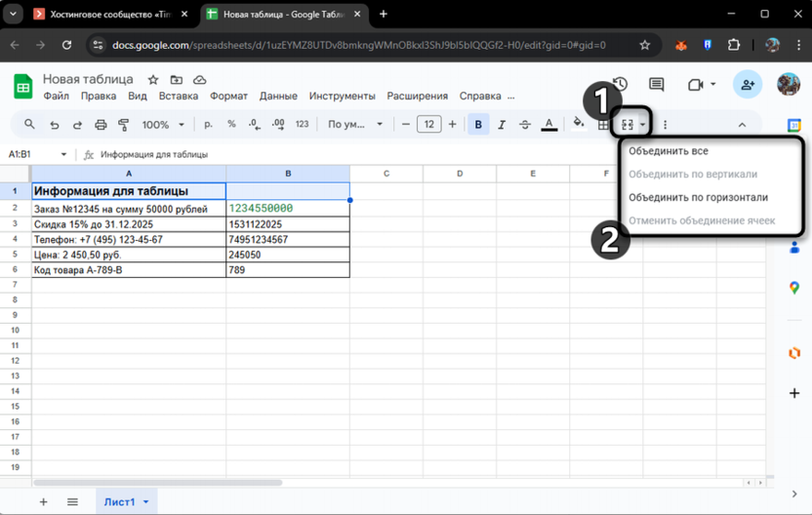Open the search magnifier in toolbar
This screenshot has height=515, width=812.
[x=29, y=125]
